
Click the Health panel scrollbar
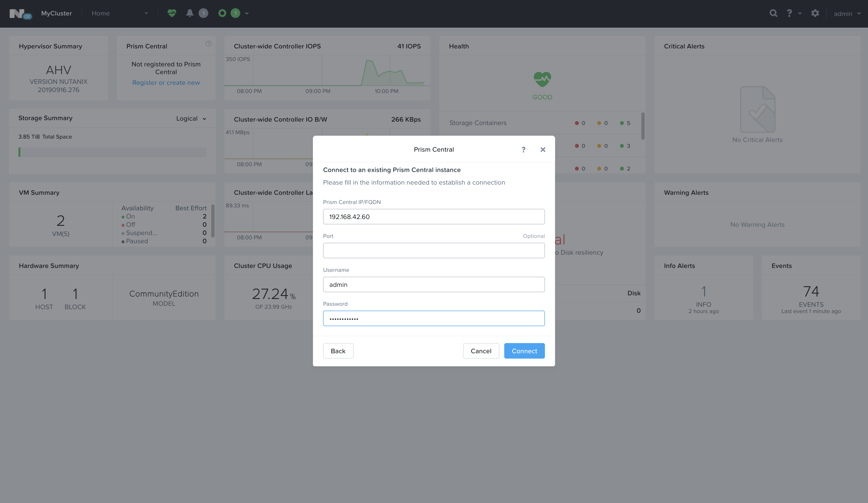tap(642, 126)
